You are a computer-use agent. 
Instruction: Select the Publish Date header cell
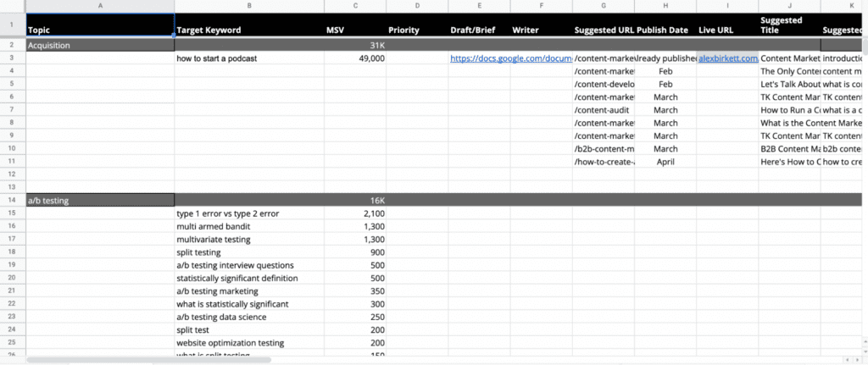[665, 25]
